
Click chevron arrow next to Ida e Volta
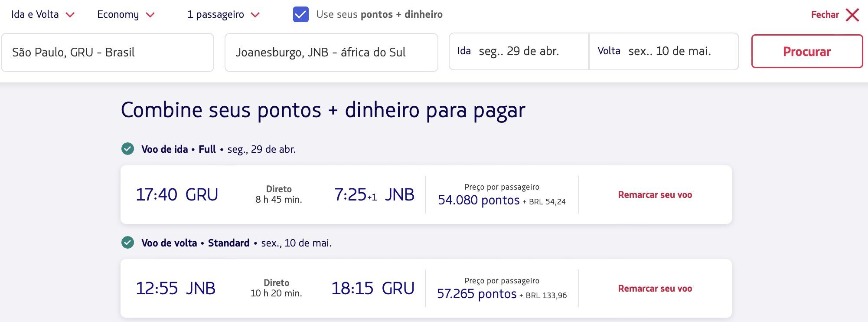(x=70, y=15)
